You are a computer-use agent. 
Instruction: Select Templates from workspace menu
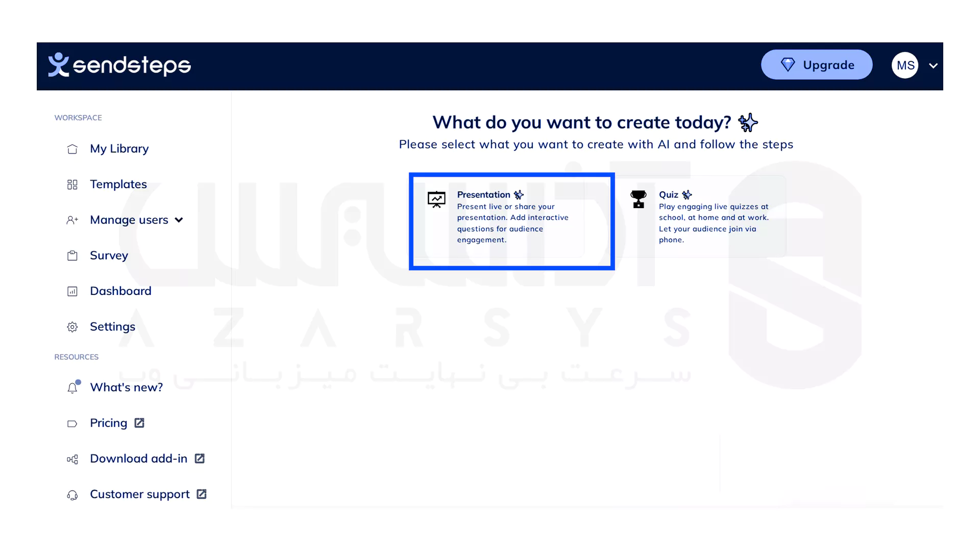pos(118,184)
